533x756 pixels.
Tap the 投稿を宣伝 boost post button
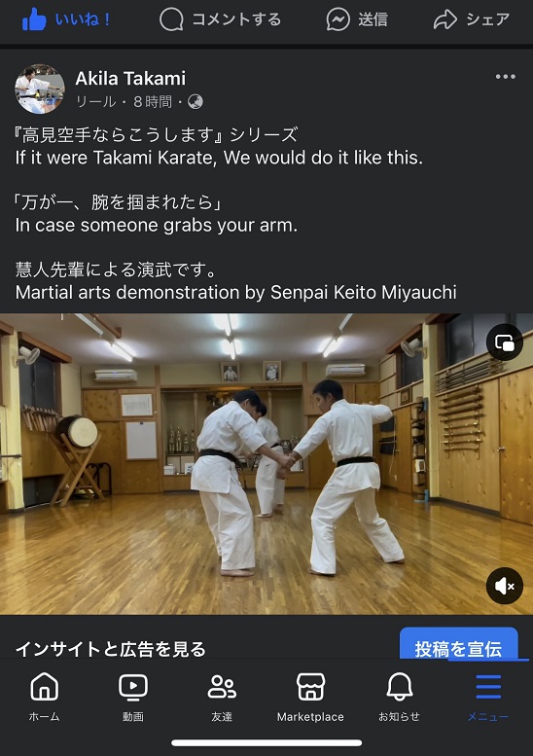[459, 644]
